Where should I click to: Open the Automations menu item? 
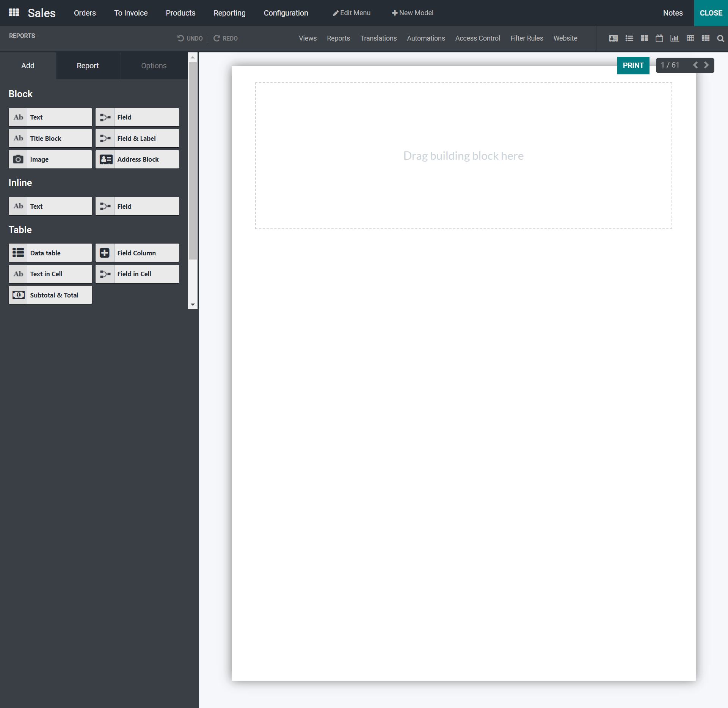[425, 38]
